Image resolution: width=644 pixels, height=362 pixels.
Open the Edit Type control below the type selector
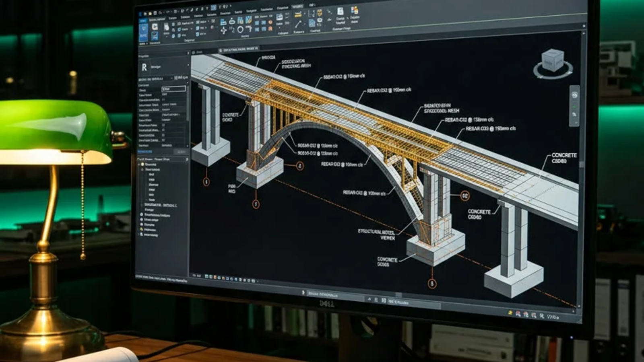[x=181, y=78]
